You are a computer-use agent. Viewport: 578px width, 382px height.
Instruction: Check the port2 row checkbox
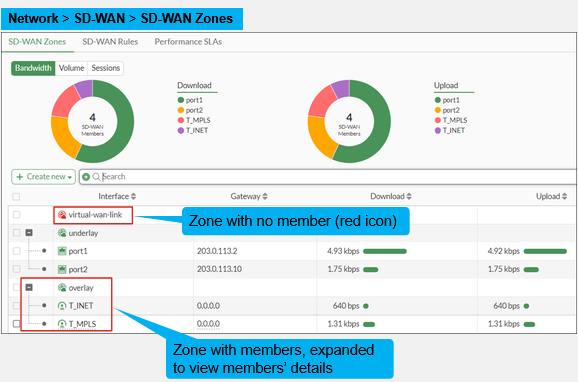16,269
